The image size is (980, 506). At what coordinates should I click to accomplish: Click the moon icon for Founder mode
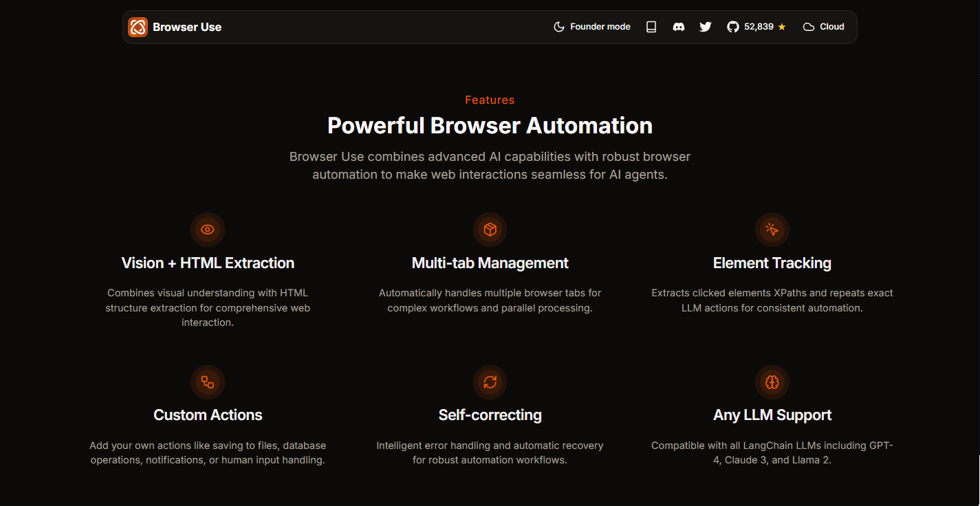click(559, 27)
